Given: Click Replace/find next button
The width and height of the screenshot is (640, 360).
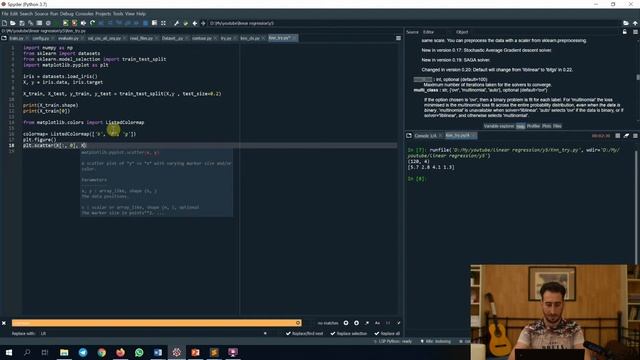Looking at the screenshot, I should pos(304,333).
